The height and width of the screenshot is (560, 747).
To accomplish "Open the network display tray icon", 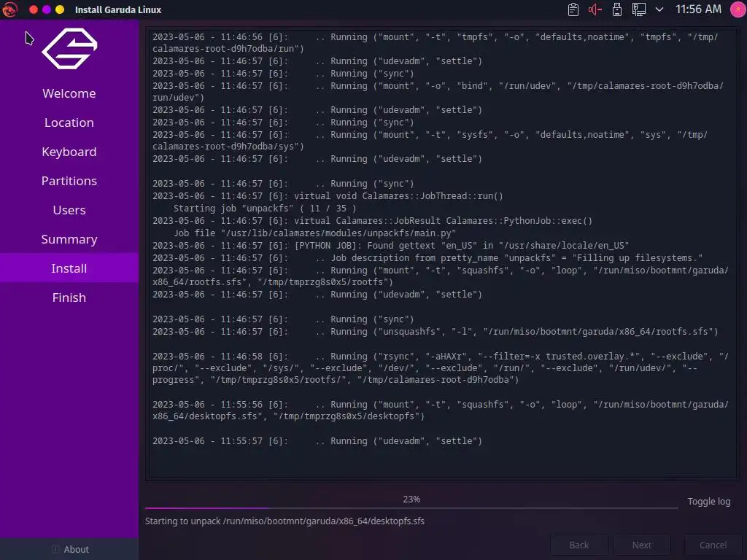I will (x=639, y=9).
